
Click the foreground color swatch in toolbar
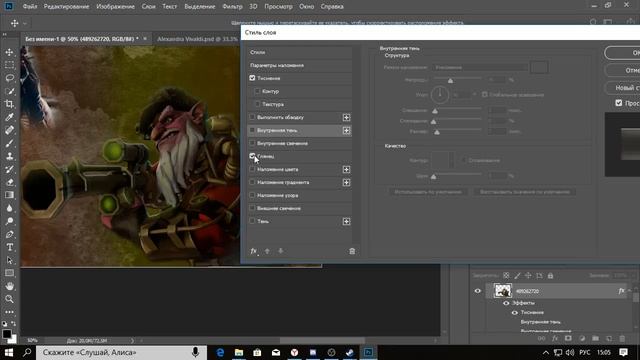click(x=7, y=334)
